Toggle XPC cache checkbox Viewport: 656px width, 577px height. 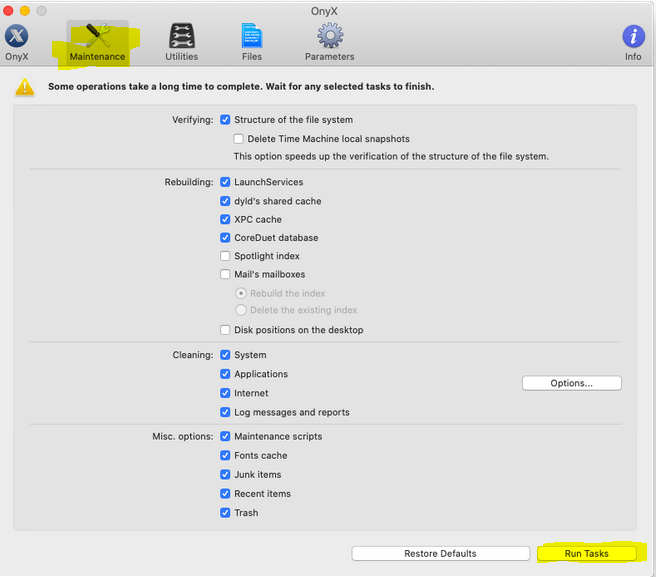[x=225, y=219]
